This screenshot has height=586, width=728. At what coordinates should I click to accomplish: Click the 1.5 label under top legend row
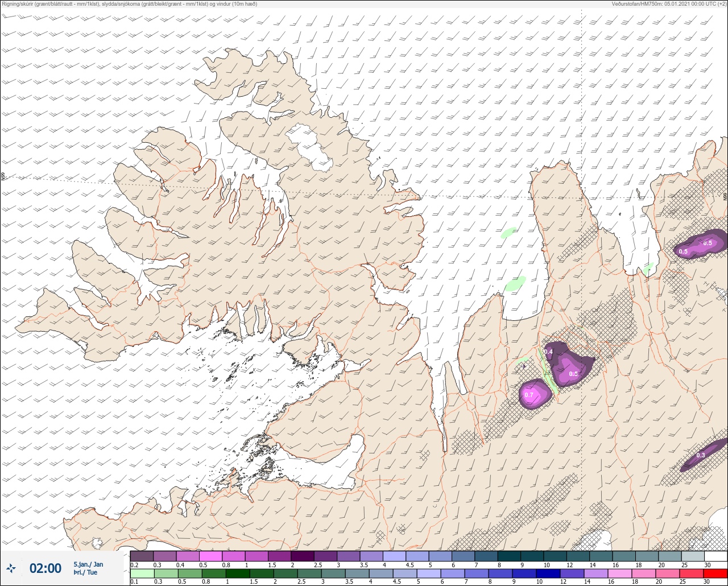pos(272,565)
